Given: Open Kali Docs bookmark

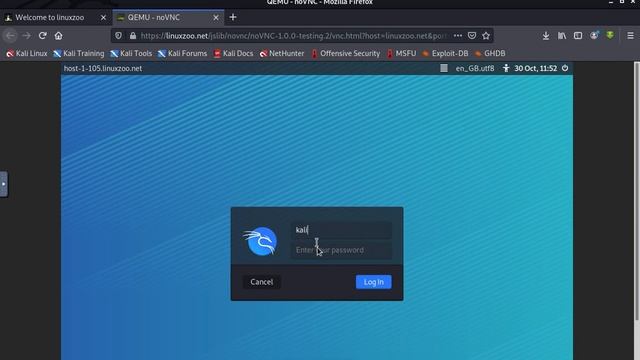Looking at the screenshot, I should (x=233, y=53).
